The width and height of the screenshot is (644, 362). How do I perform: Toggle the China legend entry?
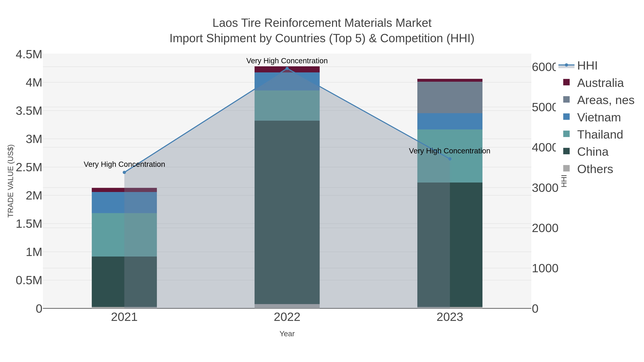click(586, 152)
